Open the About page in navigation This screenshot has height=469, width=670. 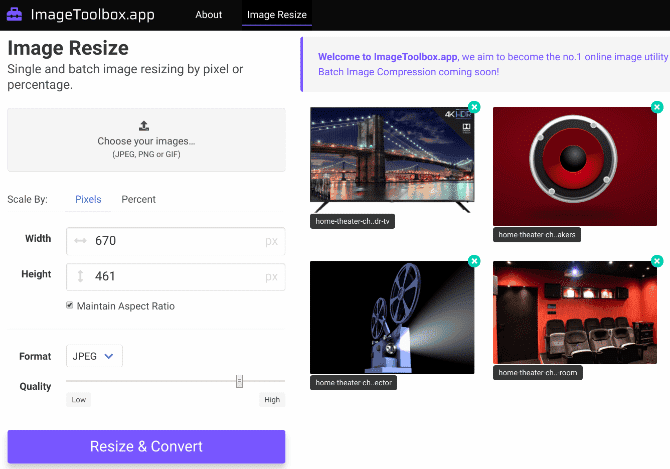(x=209, y=15)
